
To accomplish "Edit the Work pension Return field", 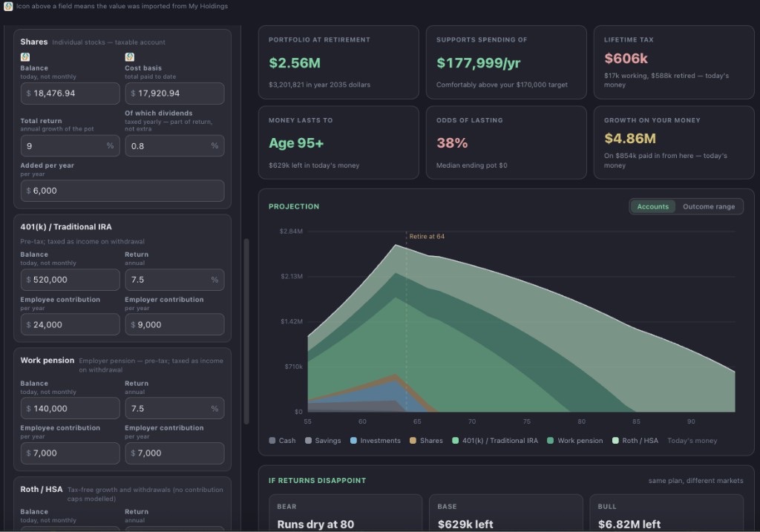I will click(174, 408).
